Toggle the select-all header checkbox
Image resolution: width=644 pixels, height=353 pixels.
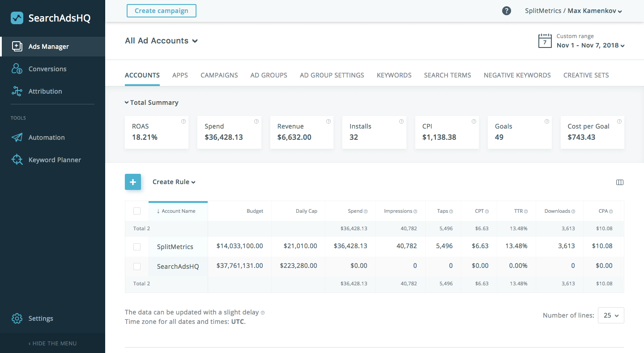137,211
